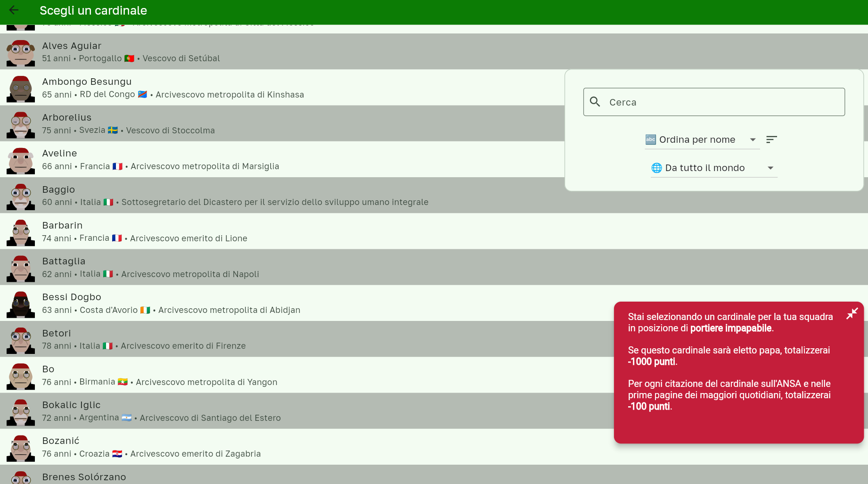Choose cardinal Battaglia of Napoli

pos(188,267)
